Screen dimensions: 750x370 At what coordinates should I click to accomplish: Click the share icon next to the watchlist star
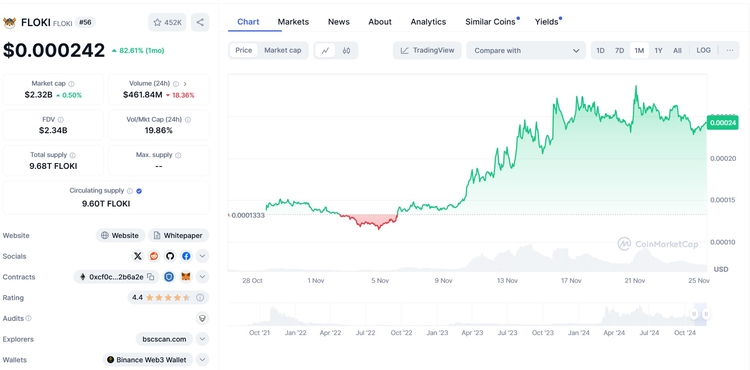(x=200, y=22)
